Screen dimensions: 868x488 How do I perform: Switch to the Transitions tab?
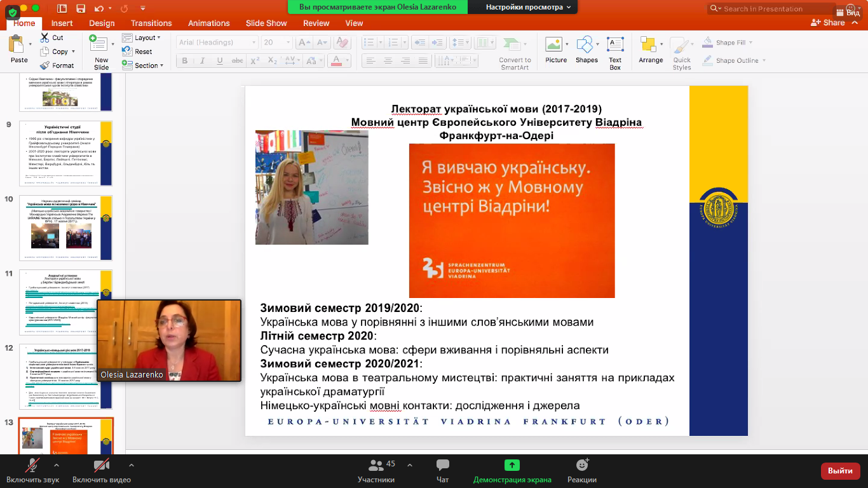tap(151, 23)
